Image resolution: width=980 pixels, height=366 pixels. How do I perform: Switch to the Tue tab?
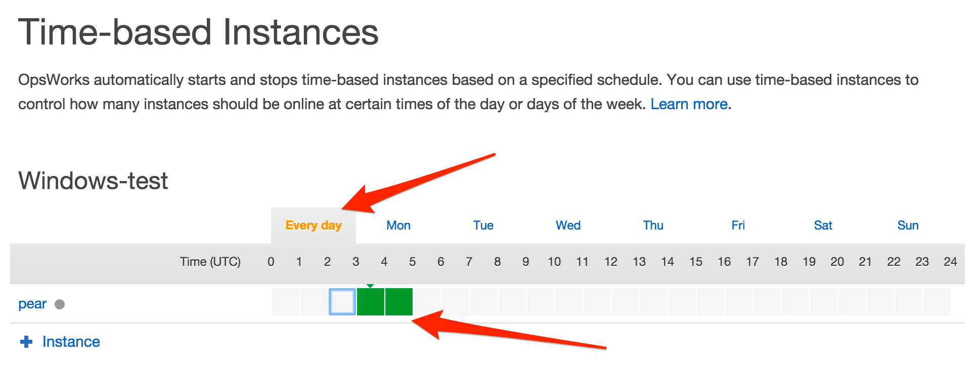(483, 225)
